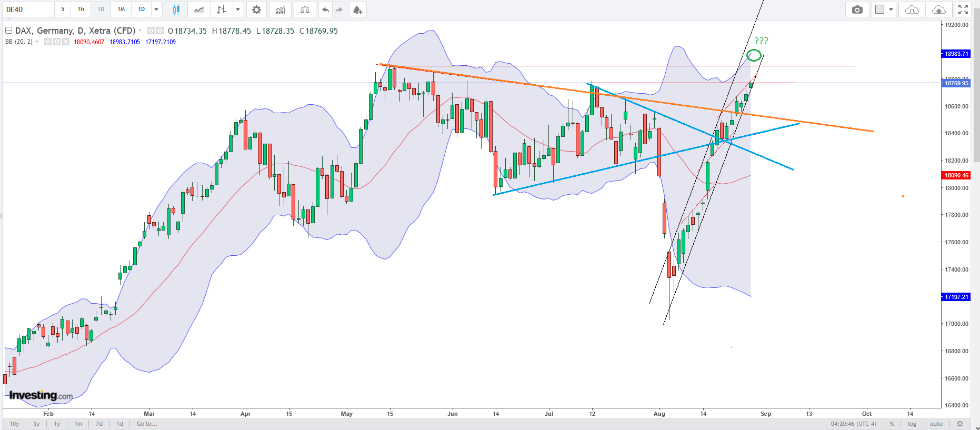
Task: Select the 5 minute interval
Action: pos(63,9)
